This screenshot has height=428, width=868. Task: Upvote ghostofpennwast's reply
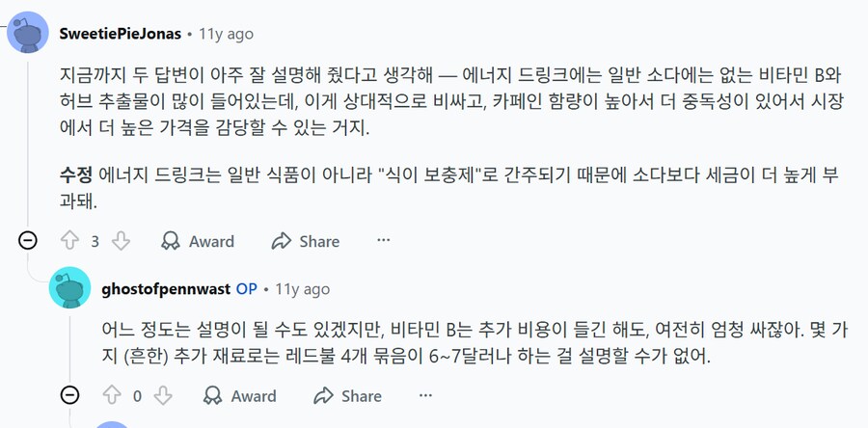click(x=111, y=395)
